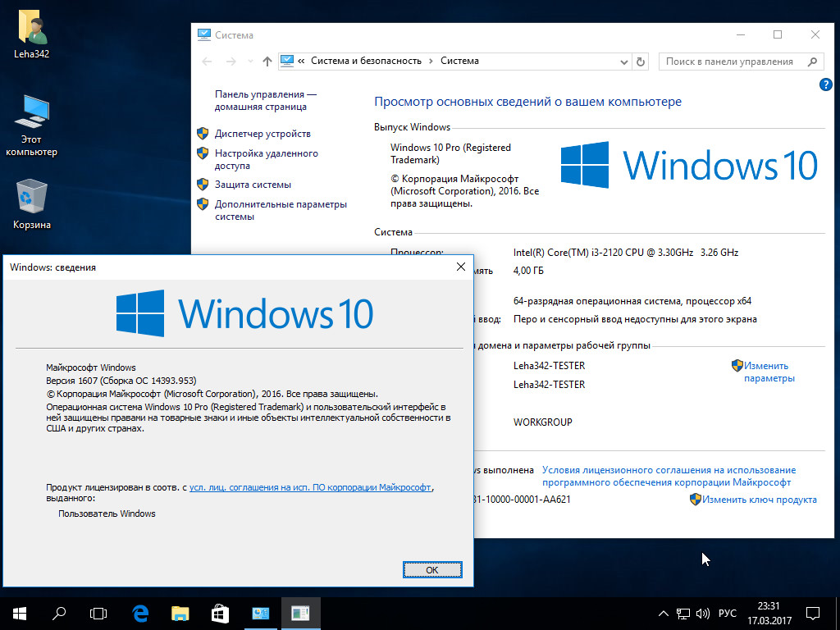Viewport: 840px width, 630px height.
Task: Click Изменить параметры link
Action: pos(769,372)
